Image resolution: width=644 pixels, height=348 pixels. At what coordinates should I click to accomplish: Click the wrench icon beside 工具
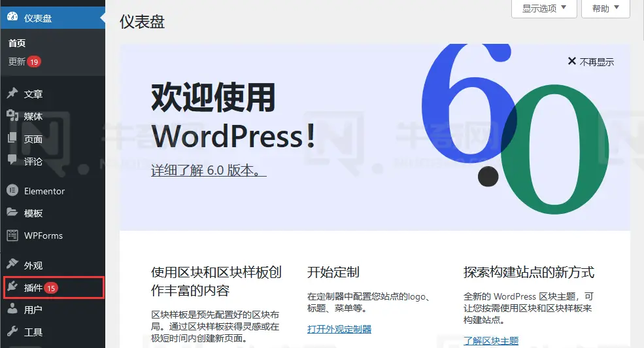click(12, 331)
